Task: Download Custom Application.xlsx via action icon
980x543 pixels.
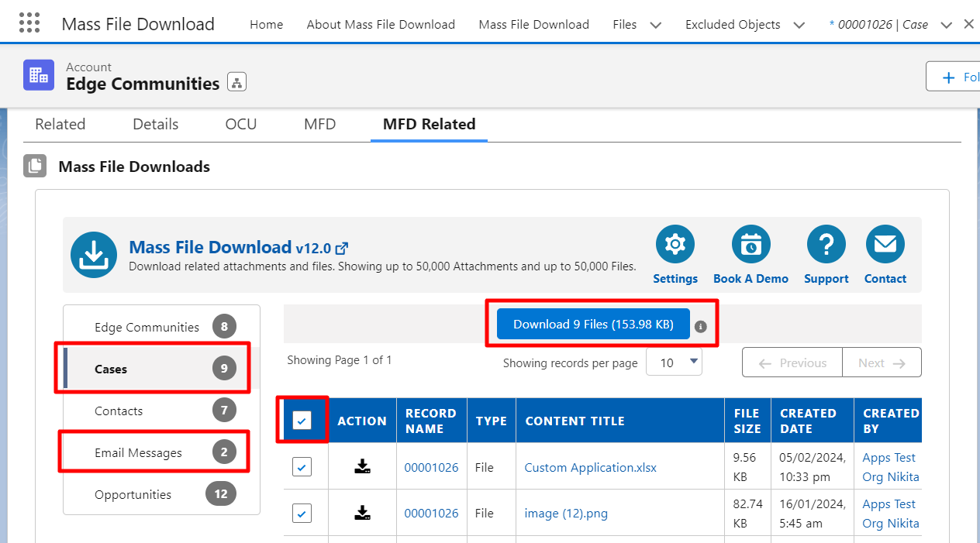Action: coord(362,466)
